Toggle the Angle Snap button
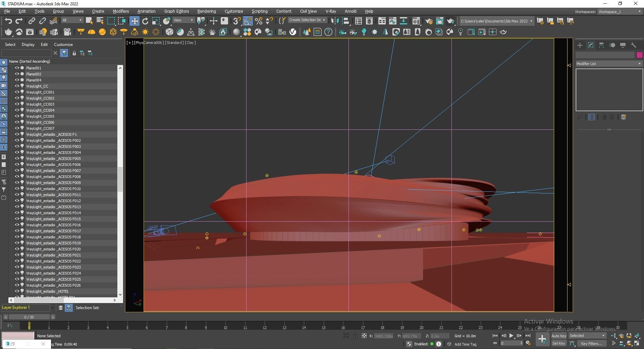The height and width of the screenshot is (349, 644). (248, 21)
